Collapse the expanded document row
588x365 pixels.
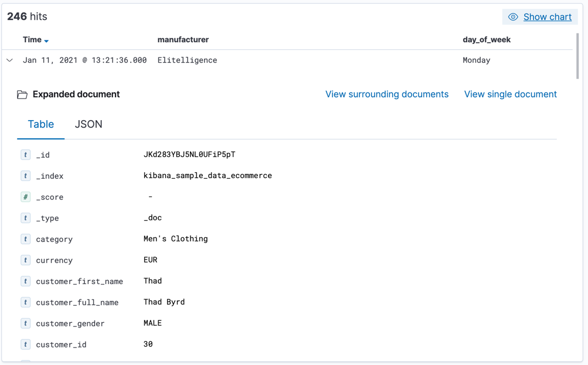pos(9,60)
